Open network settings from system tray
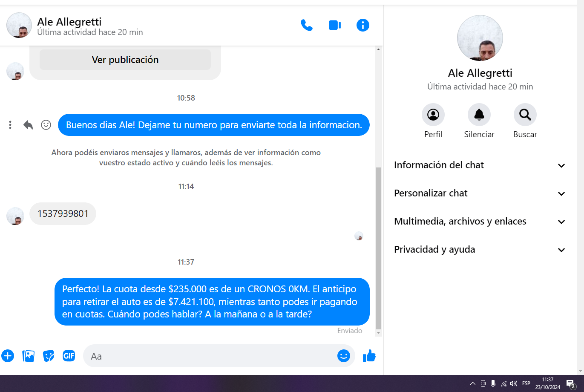 click(x=504, y=383)
